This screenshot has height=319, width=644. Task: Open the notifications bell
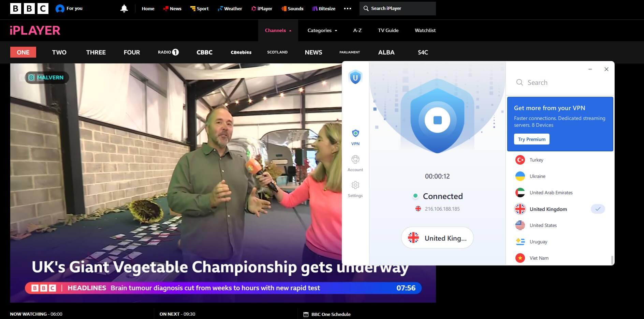[x=124, y=9]
